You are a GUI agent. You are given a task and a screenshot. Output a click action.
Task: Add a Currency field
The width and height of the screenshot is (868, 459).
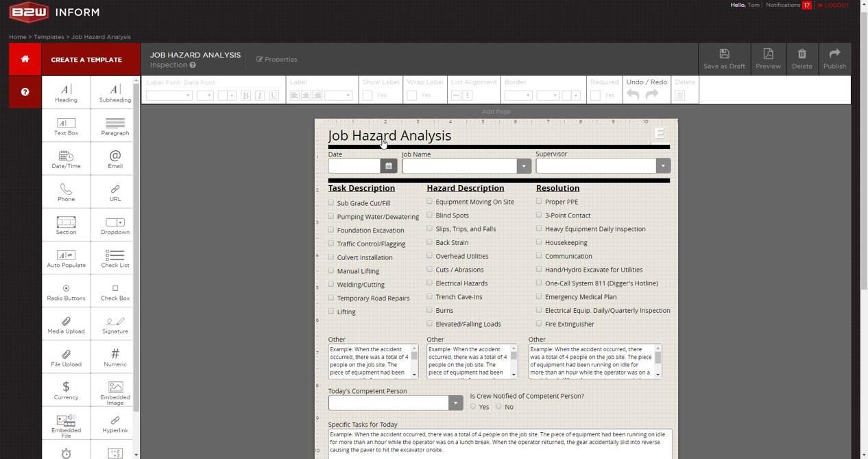coord(66,390)
